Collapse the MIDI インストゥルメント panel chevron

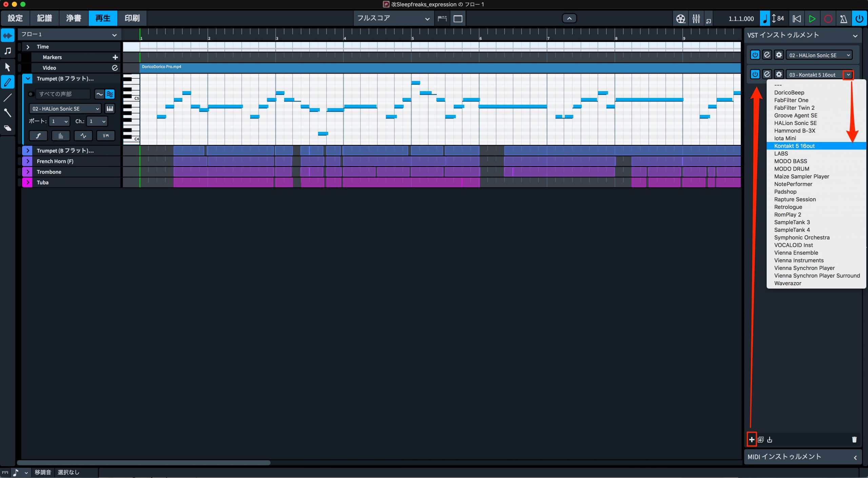(x=855, y=457)
